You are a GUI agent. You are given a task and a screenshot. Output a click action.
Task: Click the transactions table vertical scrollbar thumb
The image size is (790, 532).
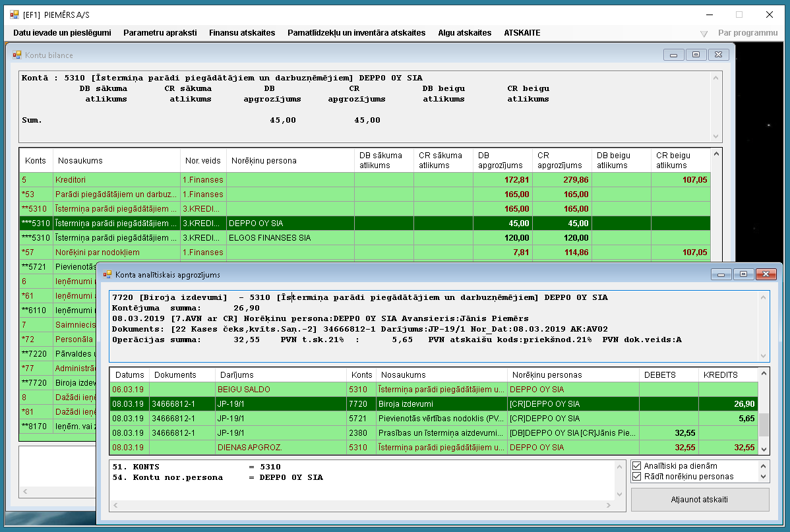[x=764, y=425]
